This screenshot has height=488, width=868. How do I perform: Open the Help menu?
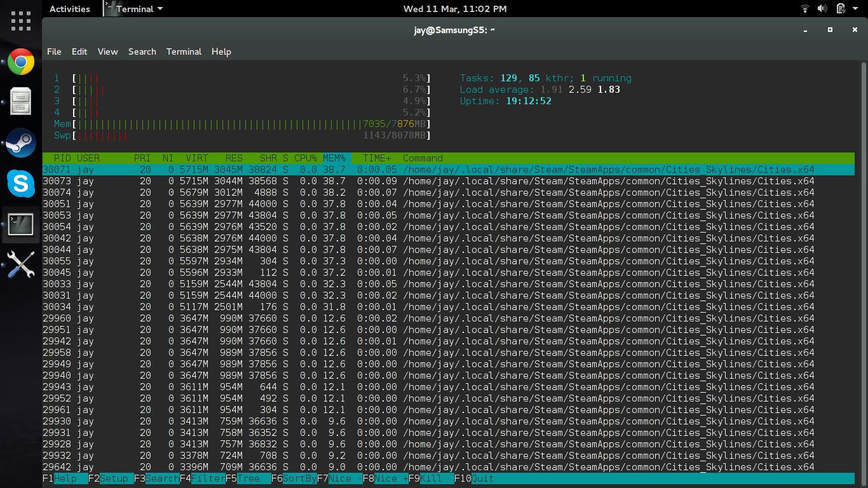click(x=221, y=51)
